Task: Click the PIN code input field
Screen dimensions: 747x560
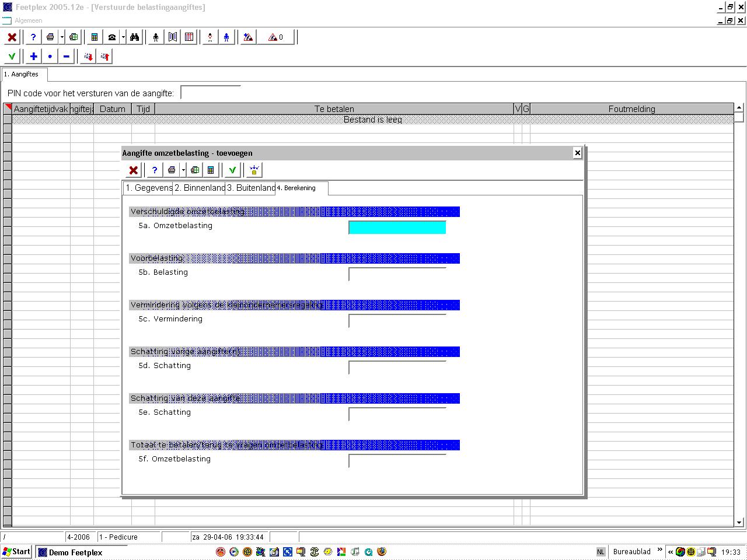Action: (211, 93)
